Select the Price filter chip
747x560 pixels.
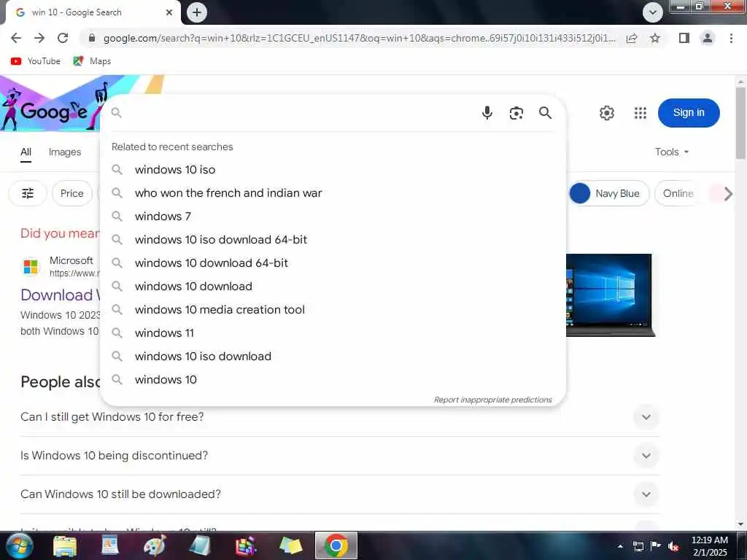pos(72,193)
